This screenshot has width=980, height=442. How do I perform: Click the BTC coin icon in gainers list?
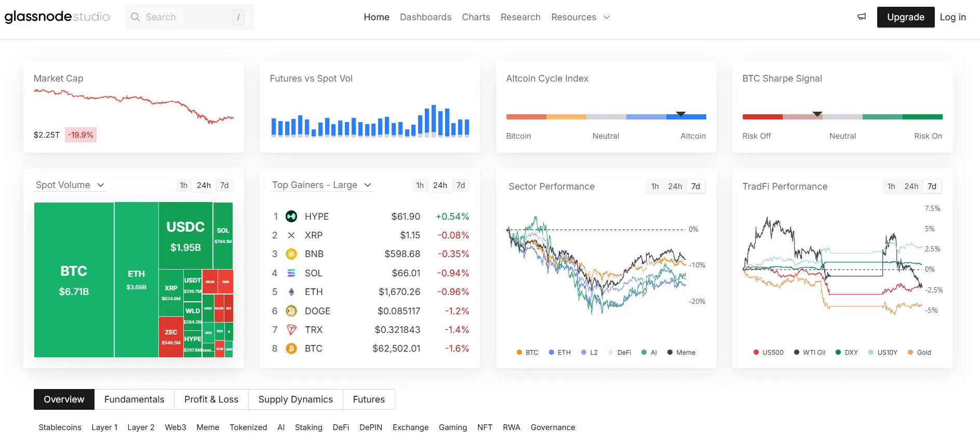point(291,349)
